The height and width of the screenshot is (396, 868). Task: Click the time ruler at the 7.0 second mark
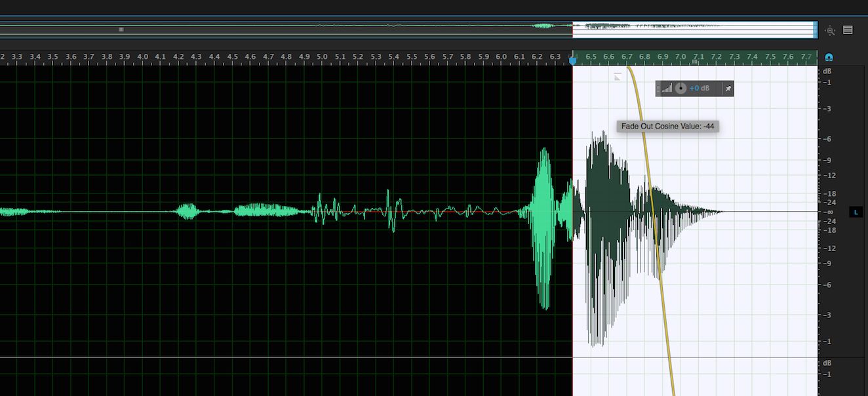[681, 56]
